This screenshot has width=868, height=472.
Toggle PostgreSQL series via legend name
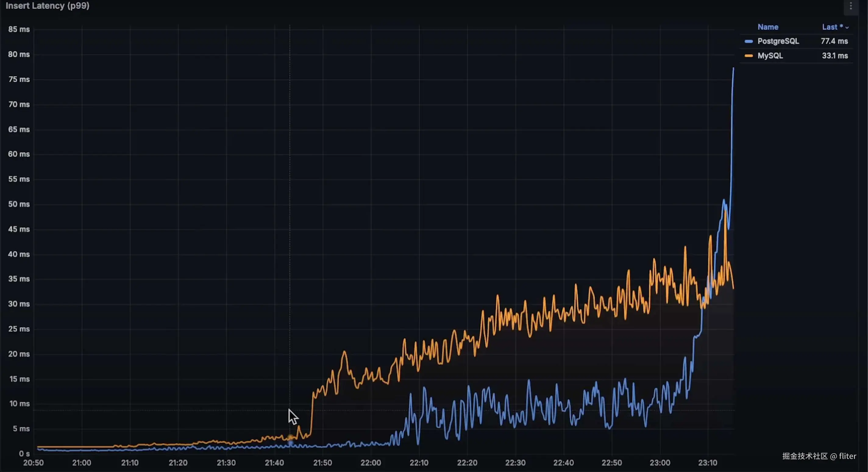(778, 41)
